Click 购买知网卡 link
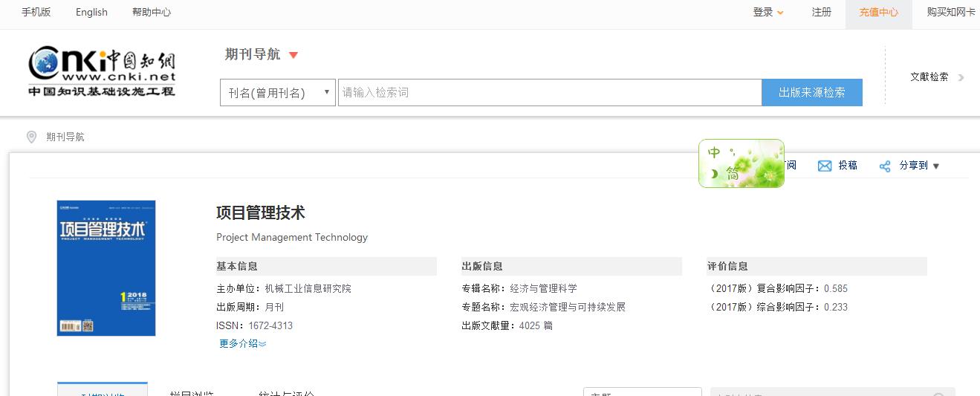 tap(951, 12)
